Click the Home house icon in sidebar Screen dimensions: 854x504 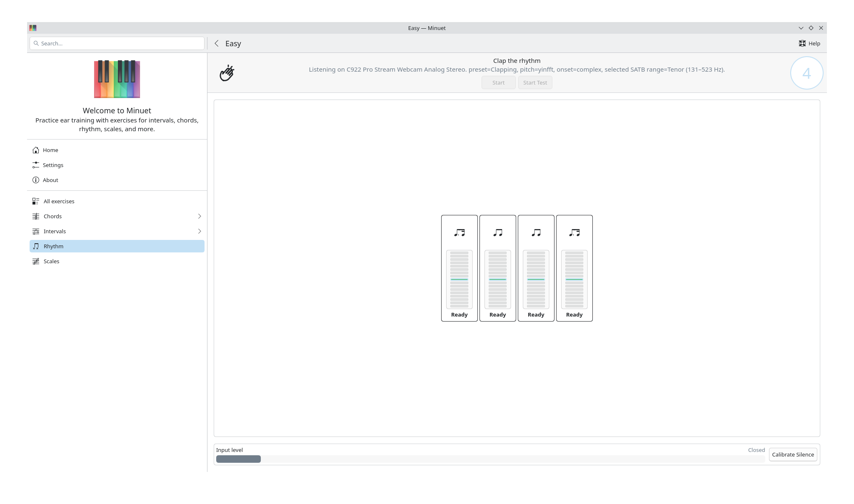point(36,150)
